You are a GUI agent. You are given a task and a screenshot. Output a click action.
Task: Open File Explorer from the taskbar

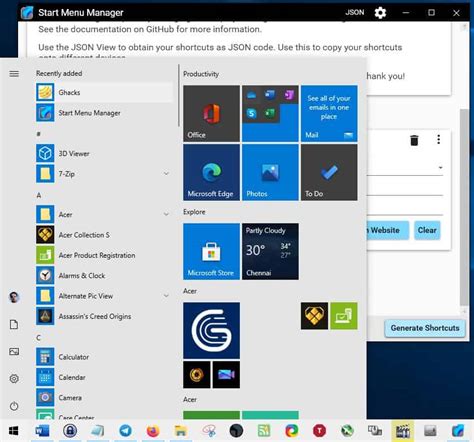[181, 431]
